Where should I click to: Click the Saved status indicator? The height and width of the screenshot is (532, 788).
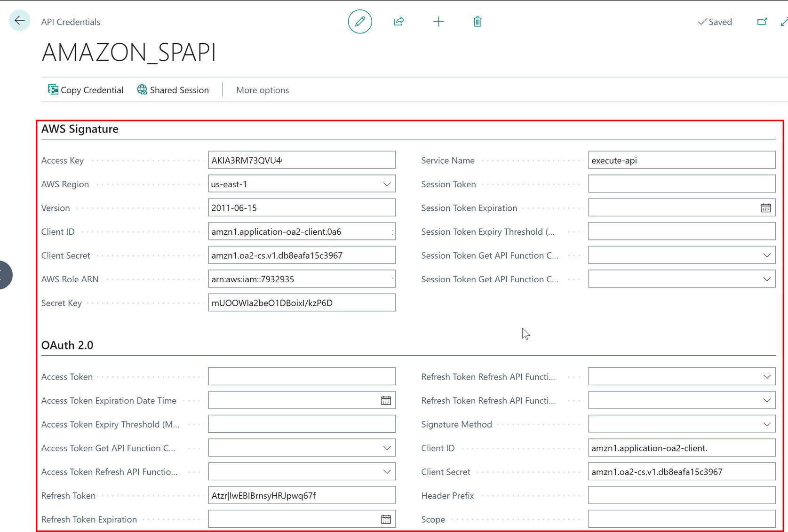click(715, 22)
